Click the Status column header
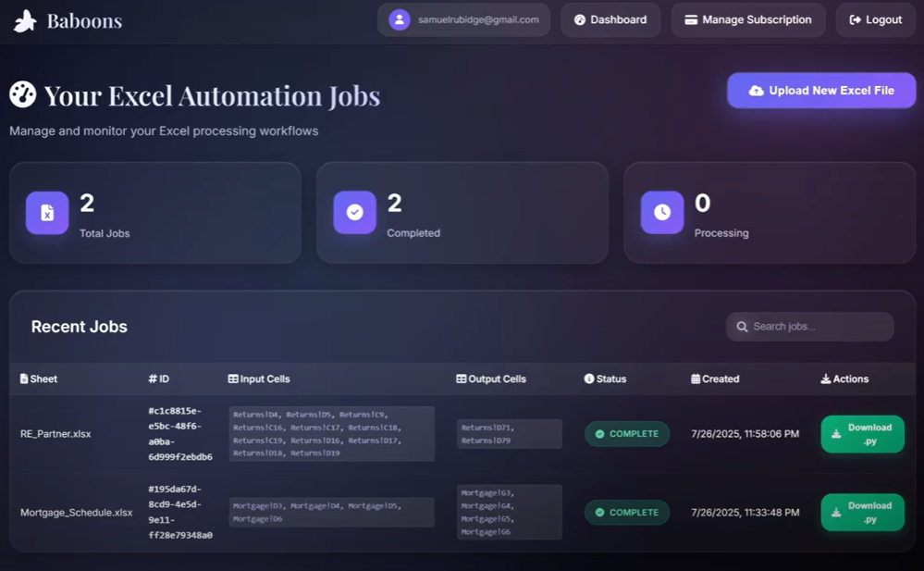 pos(605,379)
